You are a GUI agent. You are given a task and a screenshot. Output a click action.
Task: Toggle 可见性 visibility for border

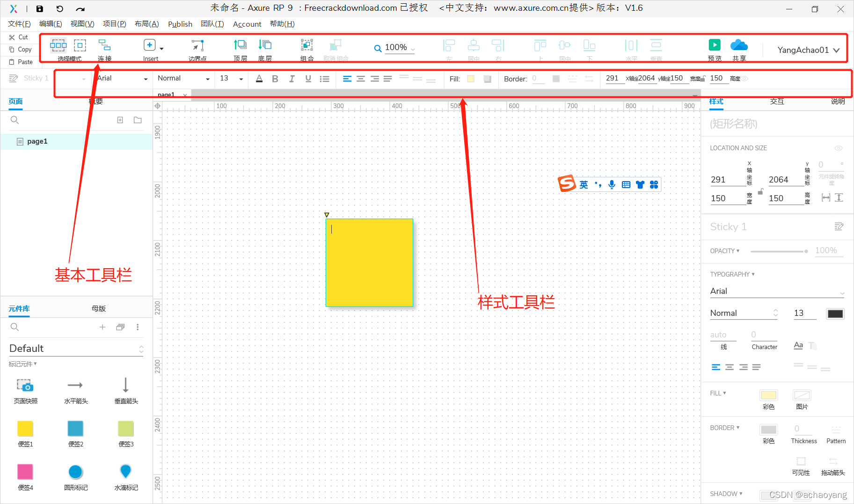point(801,461)
